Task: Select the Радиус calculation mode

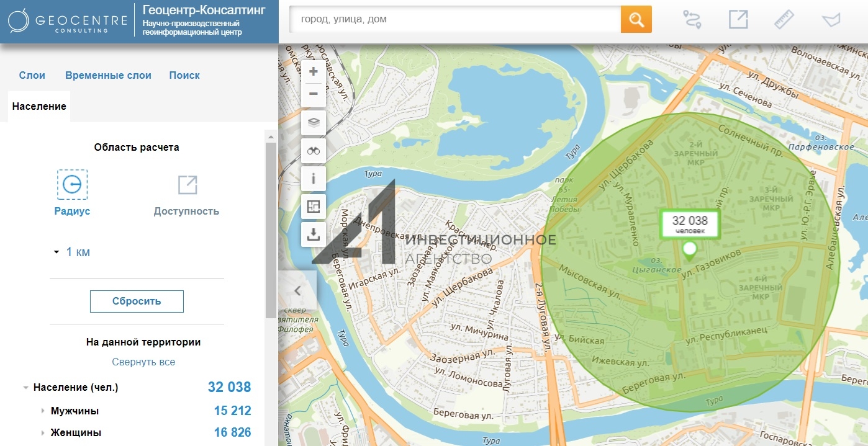Action: (72, 194)
